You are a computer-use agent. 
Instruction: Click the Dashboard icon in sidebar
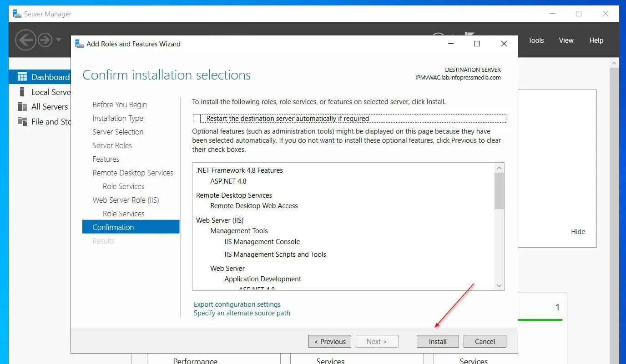click(22, 77)
